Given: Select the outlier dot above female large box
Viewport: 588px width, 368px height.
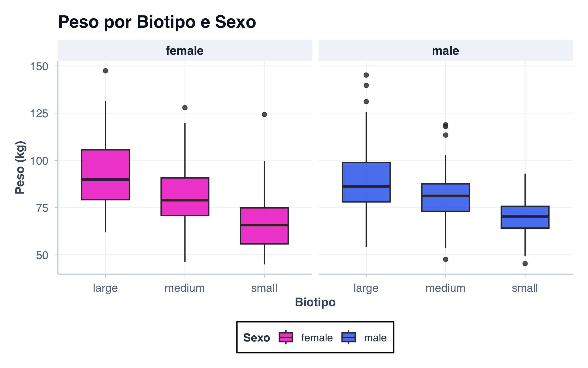Looking at the screenshot, I should pos(106,71).
